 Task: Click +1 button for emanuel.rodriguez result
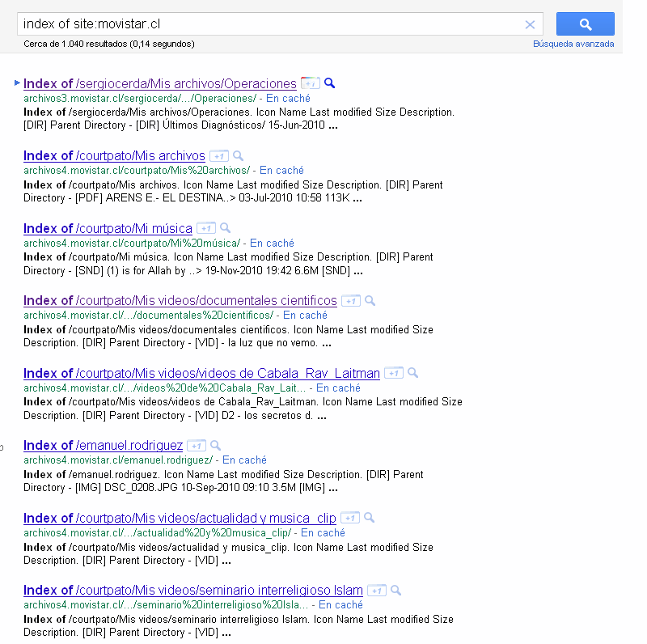pyautogui.click(x=197, y=446)
